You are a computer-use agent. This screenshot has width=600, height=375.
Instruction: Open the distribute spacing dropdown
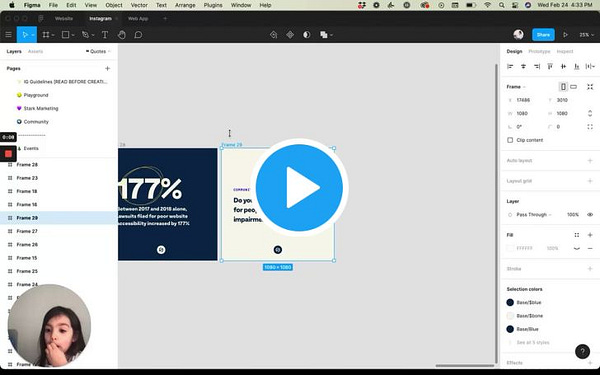(x=590, y=67)
